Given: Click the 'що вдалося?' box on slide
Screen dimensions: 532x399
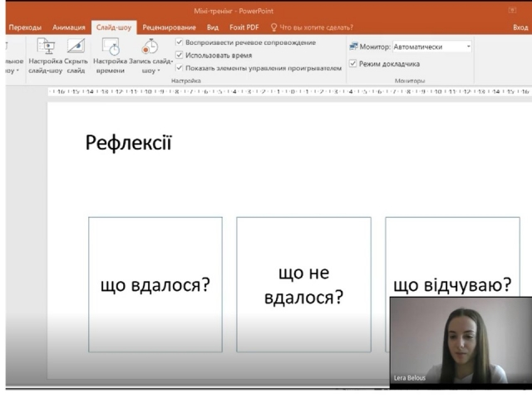Looking at the screenshot, I should (155, 284).
